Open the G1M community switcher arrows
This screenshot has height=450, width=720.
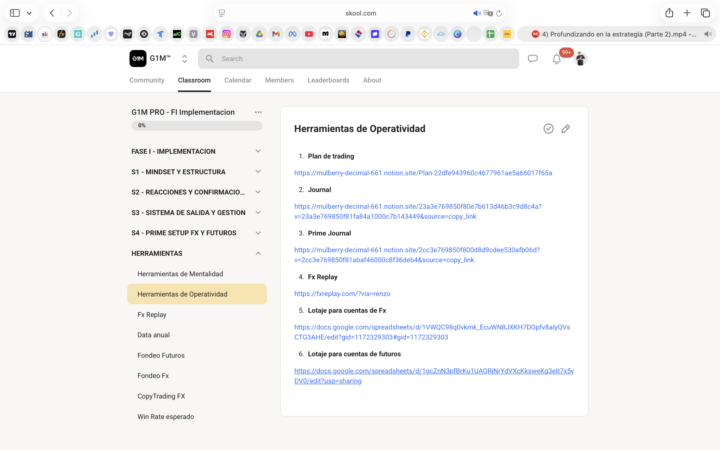(x=184, y=59)
